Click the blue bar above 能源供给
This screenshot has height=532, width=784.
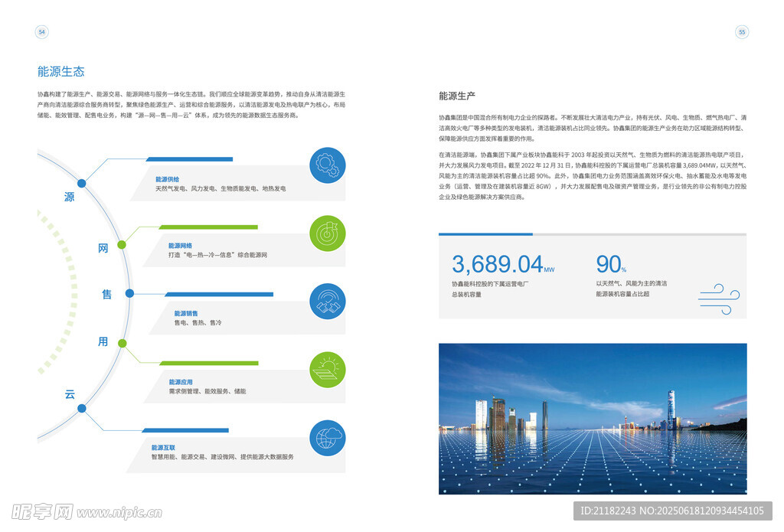[x=190, y=159]
